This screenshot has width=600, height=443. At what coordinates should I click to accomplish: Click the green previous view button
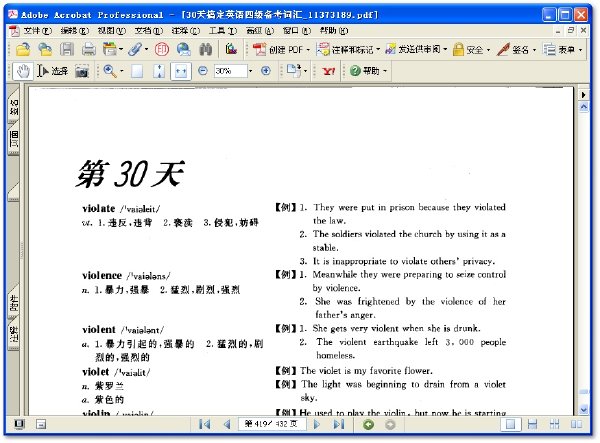(x=368, y=425)
